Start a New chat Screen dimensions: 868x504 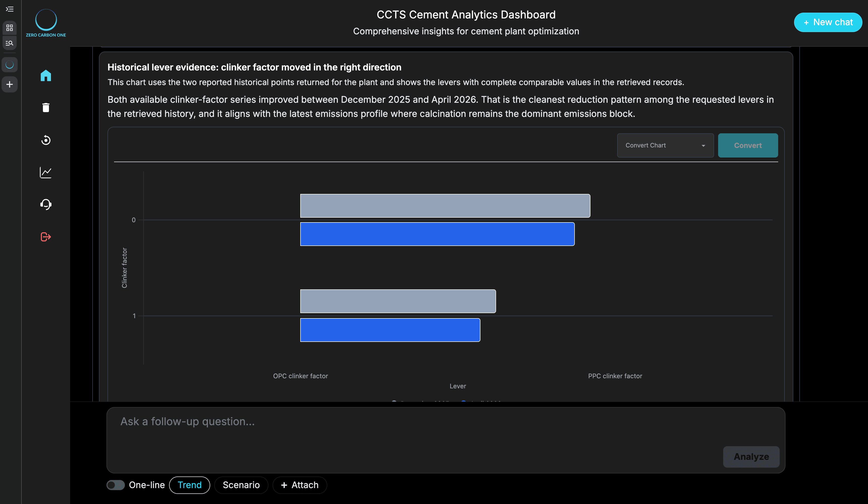pos(828,22)
